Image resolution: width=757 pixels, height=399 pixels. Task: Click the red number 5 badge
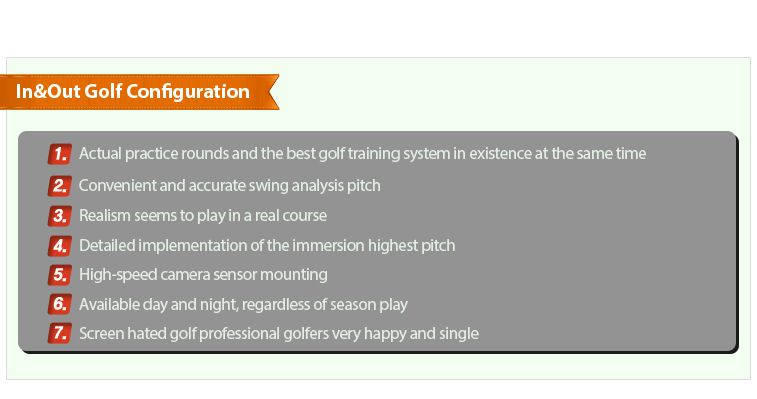point(60,275)
